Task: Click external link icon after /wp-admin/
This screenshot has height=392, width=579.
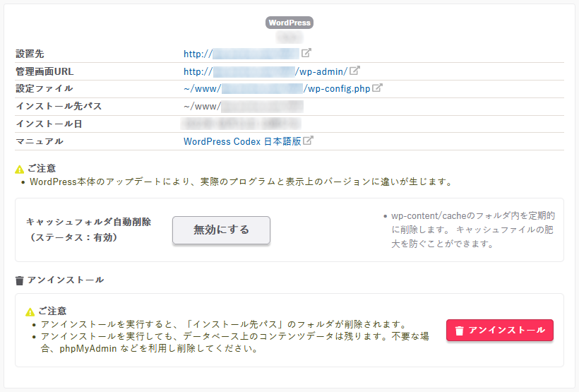Action: (x=355, y=71)
